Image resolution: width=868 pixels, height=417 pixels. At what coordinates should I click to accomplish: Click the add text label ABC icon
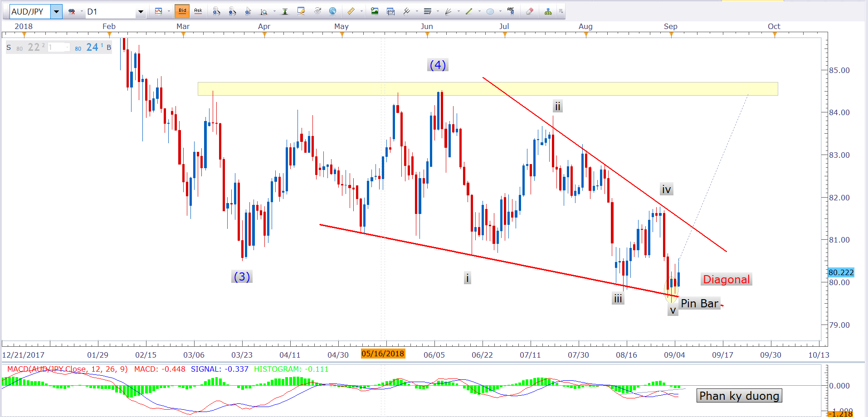tap(511, 11)
